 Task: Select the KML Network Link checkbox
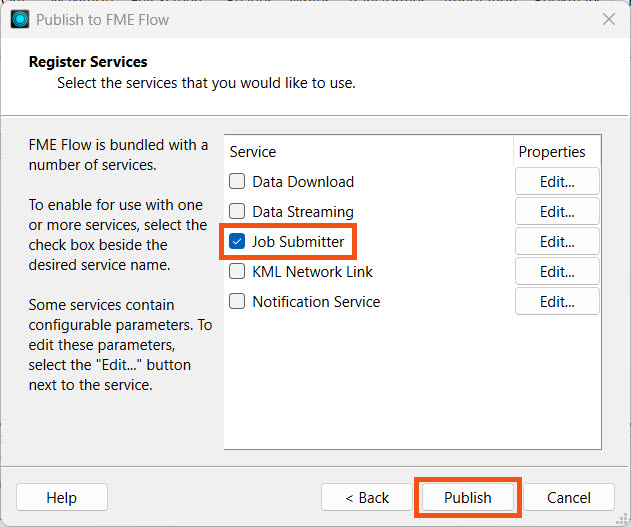(237, 272)
